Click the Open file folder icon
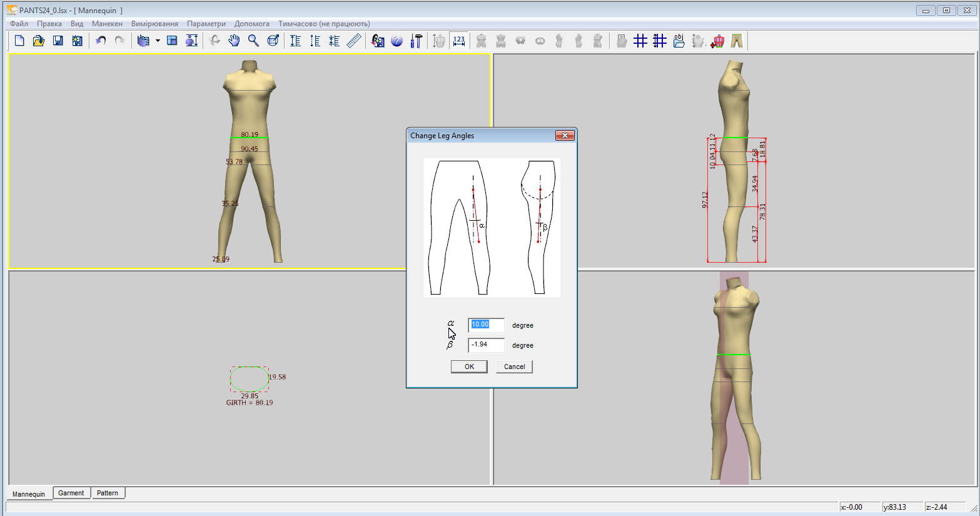Screen dimensions: 980x516 (x=39, y=41)
